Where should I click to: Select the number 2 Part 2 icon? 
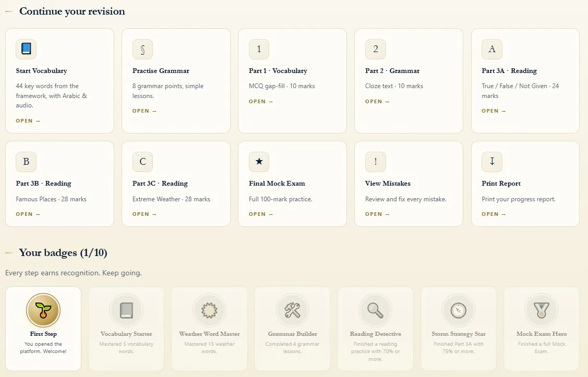375,49
